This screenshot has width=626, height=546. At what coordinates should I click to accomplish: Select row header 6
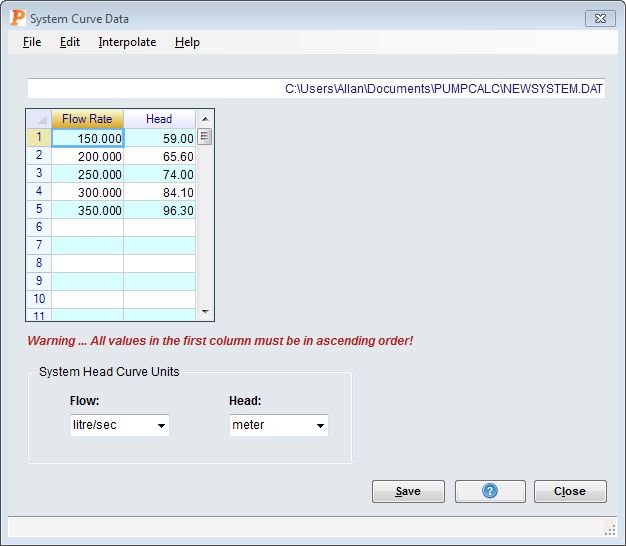pyautogui.click(x=39, y=227)
